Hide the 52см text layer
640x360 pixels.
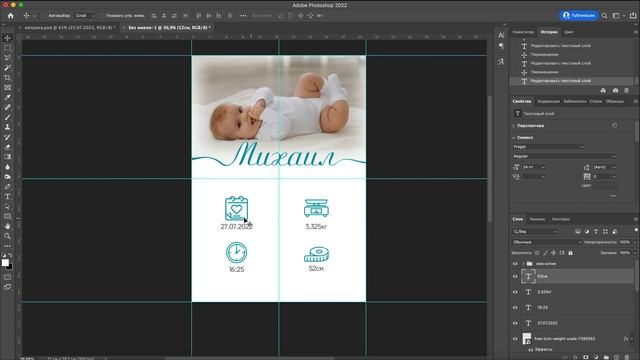click(515, 276)
